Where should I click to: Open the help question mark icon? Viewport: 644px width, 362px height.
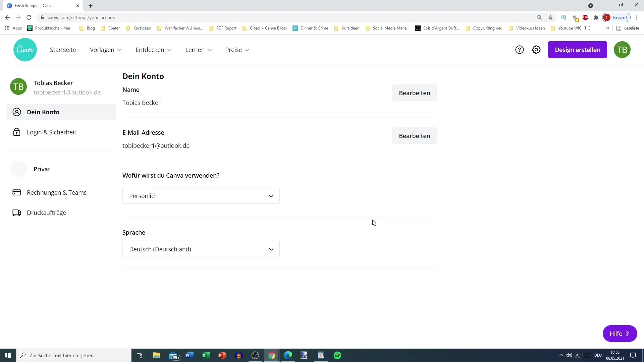[x=519, y=50]
